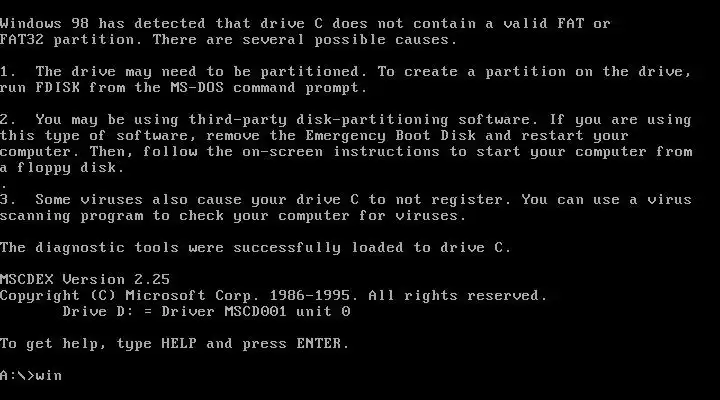Click the 'diagnostic tools were successfully loaded' line
Screen dimensions: 720x400
pyautogui.click(x=255, y=248)
